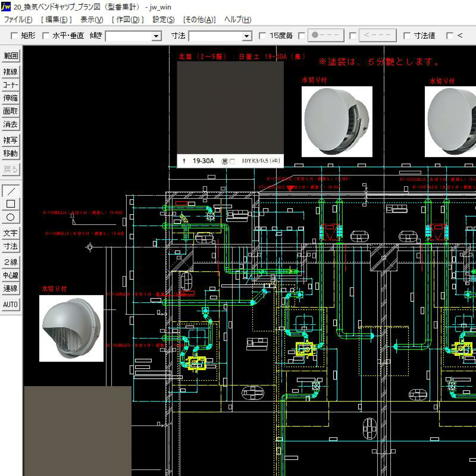Screen dimensions: 476x476
Task: Enable the 矩形 (rectangle) checkbox
Action: (x=14, y=35)
